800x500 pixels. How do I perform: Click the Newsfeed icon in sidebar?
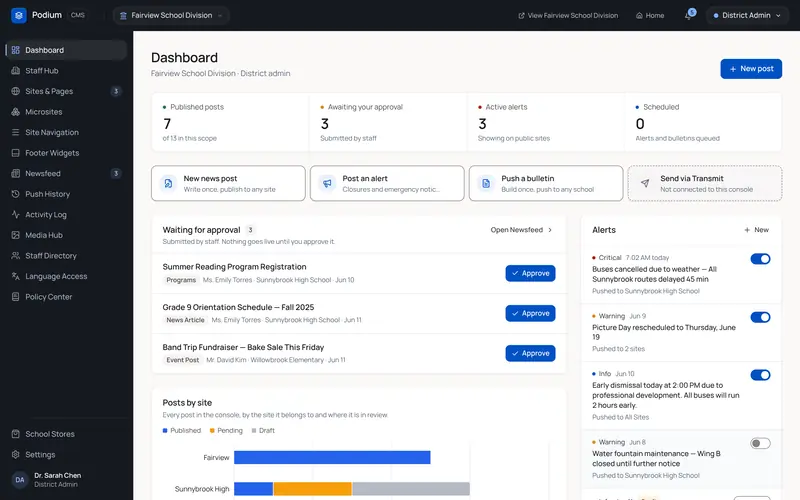(16, 173)
